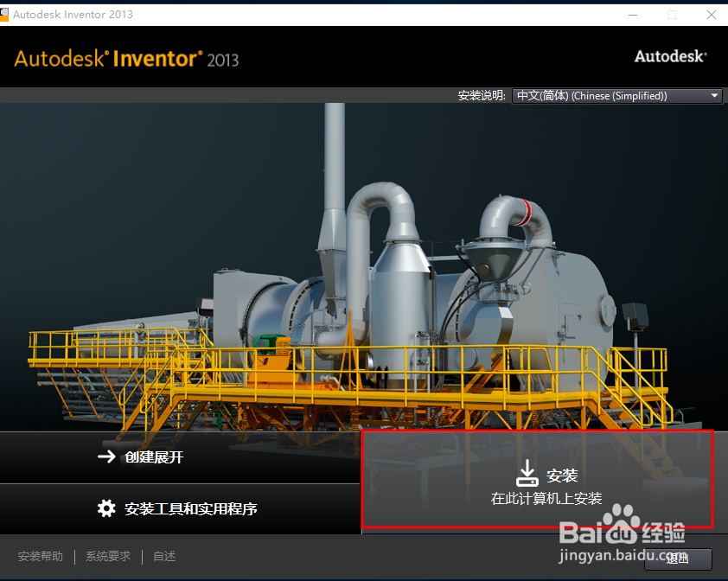Select 安装工具和实用程序 option
Screen dimensions: 728x581
(180, 509)
